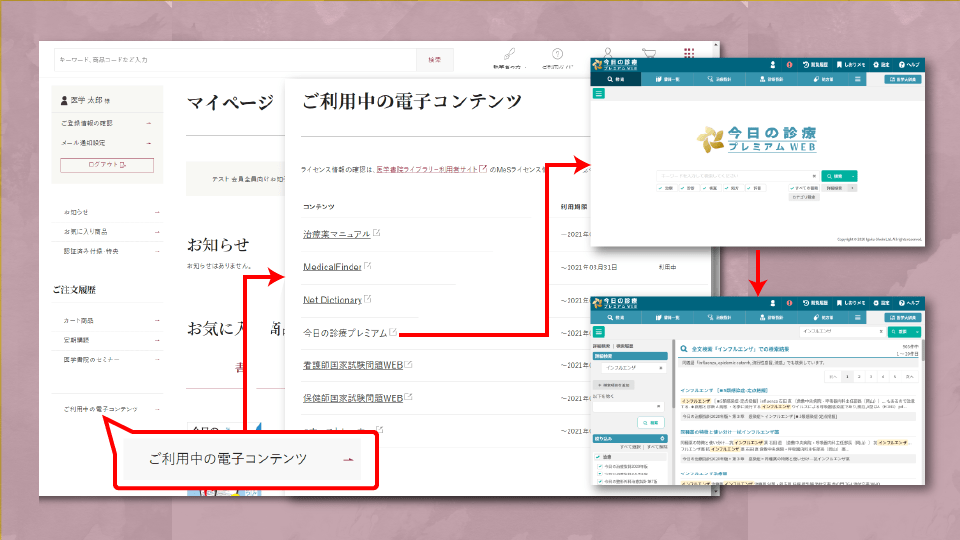Click vertical scrollbar of My Page window

pos(716,269)
